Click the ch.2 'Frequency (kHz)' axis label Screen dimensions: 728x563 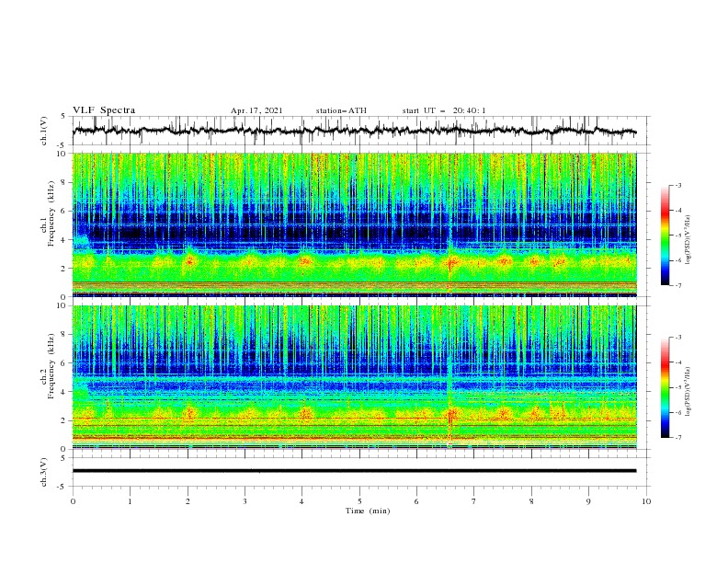tap(51, 365)
